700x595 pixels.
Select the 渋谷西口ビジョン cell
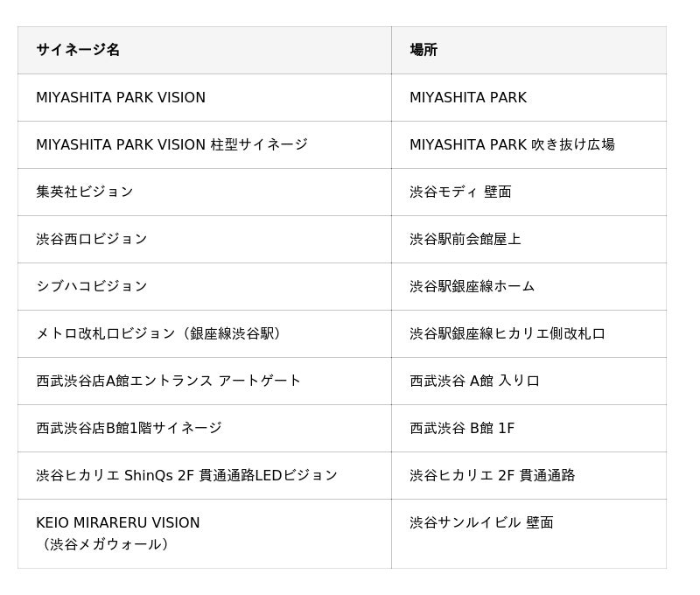pos(92,239)
